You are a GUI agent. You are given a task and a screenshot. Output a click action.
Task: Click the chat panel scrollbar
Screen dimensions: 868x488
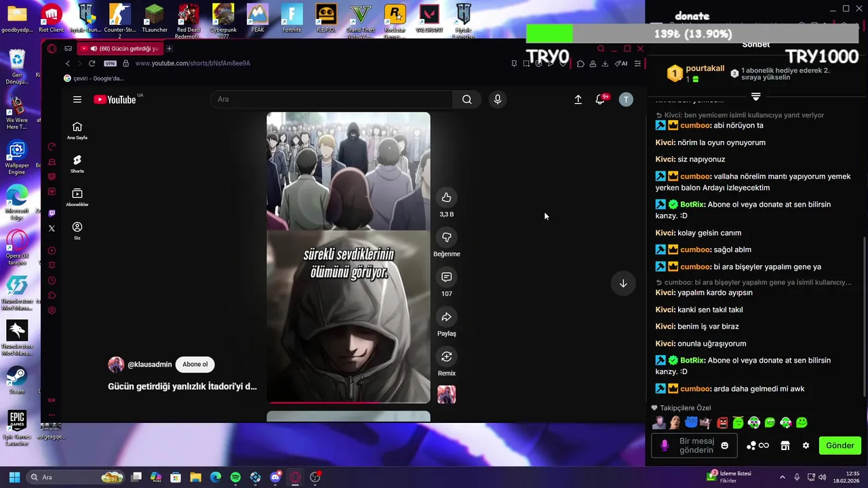click(865, 315)
